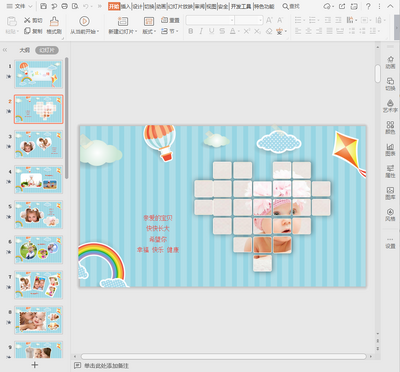Toggle Underline formatting

(211, 31)
